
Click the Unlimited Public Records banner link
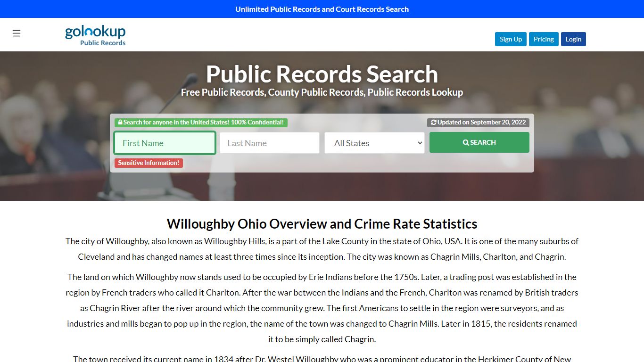point(322,9)
